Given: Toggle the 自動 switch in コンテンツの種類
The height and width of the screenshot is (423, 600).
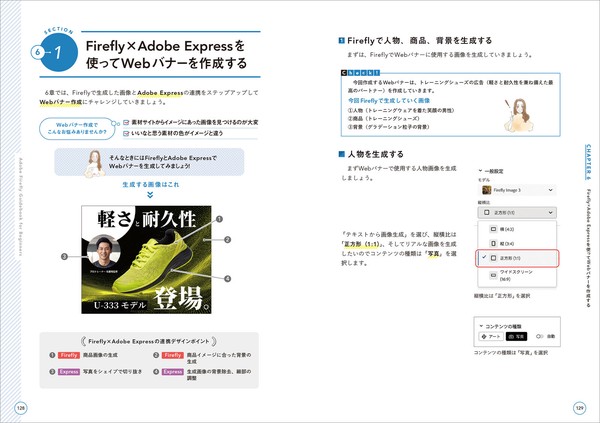Looking at the screenshot, I should click(x=539, y=336).
